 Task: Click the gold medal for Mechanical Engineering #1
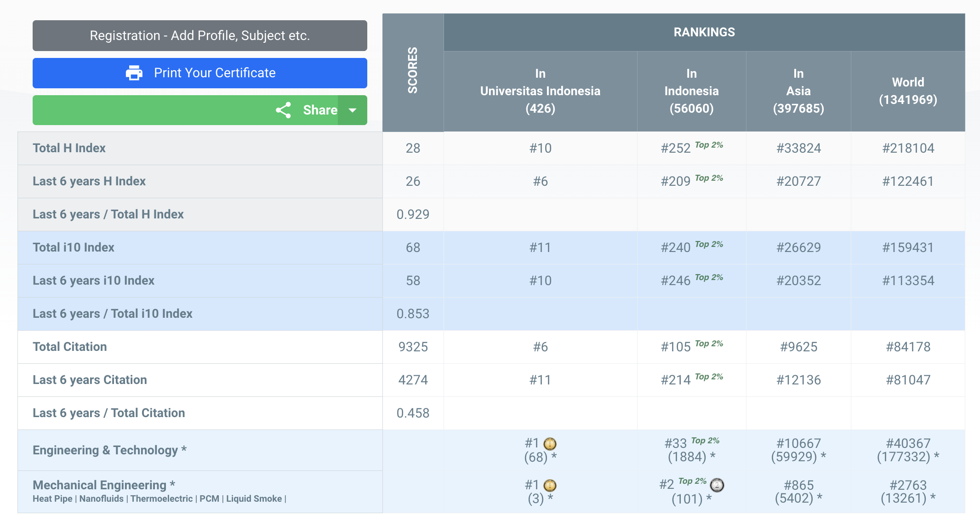(x=550, y=486)
